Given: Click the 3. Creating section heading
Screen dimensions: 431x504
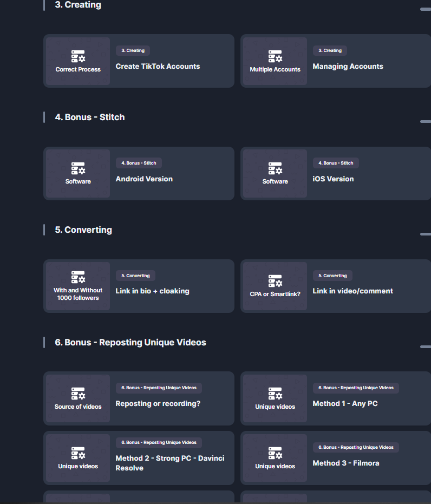Looking at the screenshot, I should pyautogui.click(x=78, y=5).
